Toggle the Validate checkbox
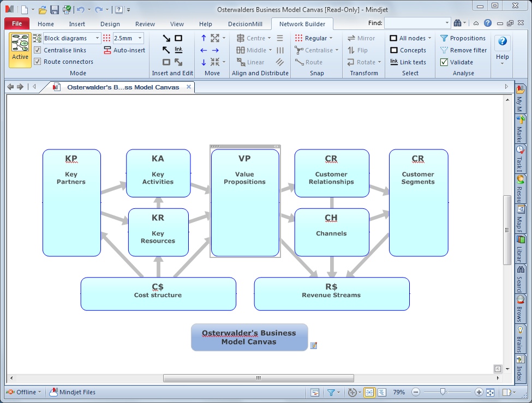The image size is (532, 403). pos(444,62)
